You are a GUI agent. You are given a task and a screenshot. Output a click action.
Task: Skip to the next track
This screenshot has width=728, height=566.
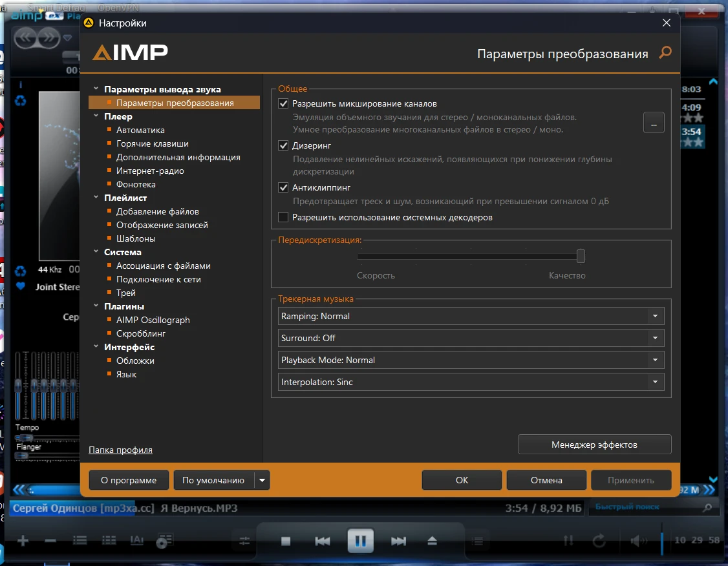398,541
